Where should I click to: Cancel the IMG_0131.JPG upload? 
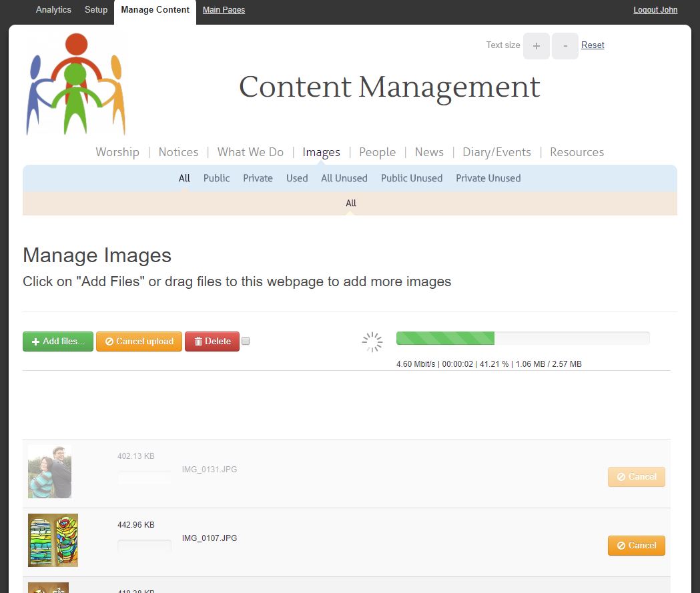(635, 476)
